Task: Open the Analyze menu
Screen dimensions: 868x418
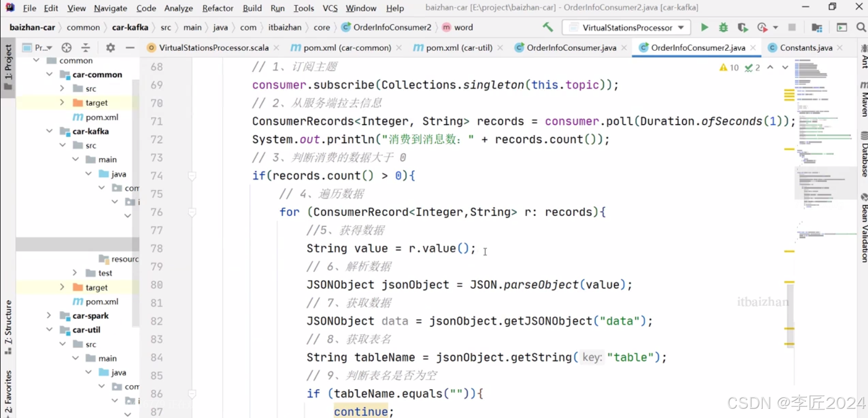Action: 179,8
